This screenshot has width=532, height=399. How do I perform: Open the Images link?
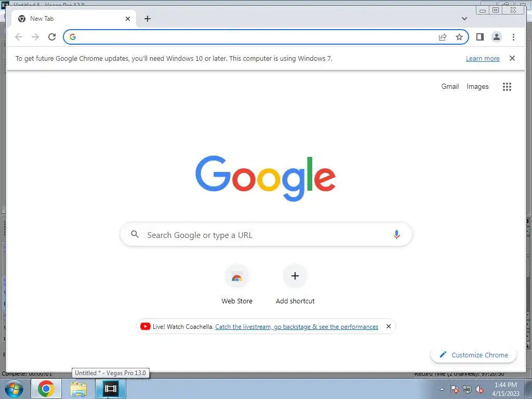(477, 87)
